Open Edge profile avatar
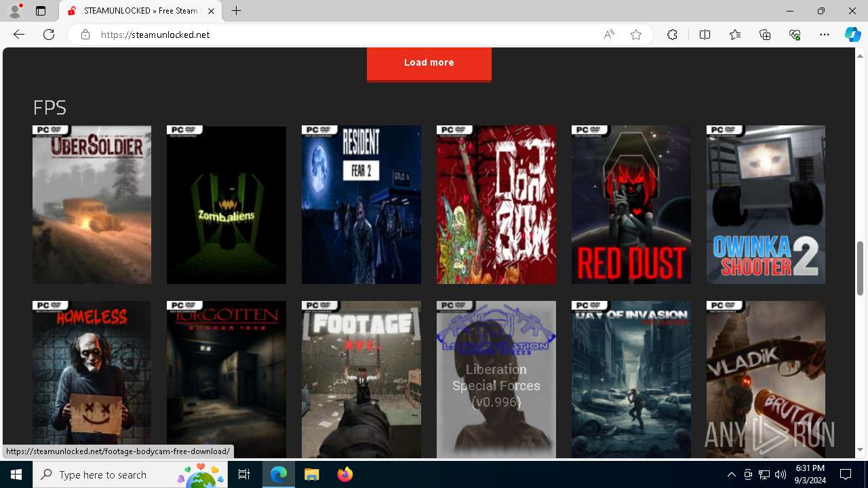This screenshot has height=488, width=868. click(x=15, y=11)
